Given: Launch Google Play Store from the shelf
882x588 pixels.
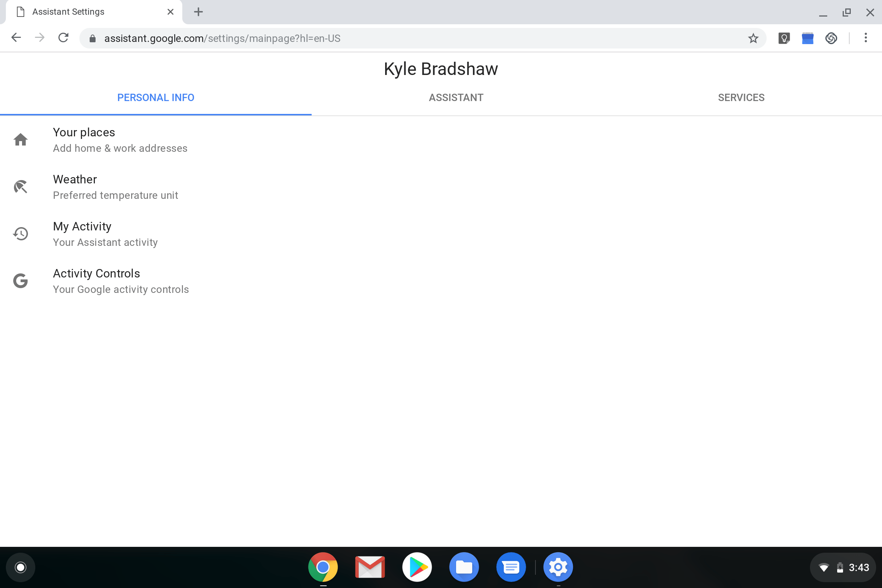Looking at the screenshot, I should (x=417, y=567).
